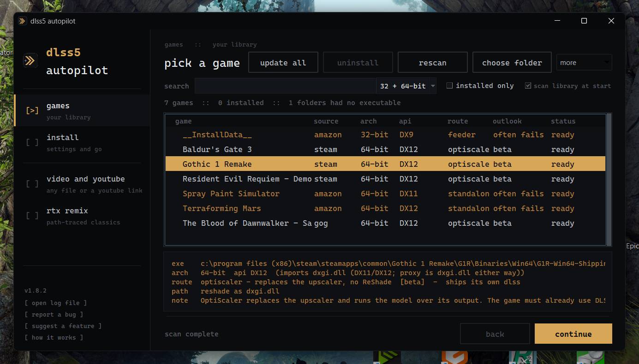Viewport: 639px width, 364px height.
Task: Click the v1.8.2 version label
Action: (36, 291)
